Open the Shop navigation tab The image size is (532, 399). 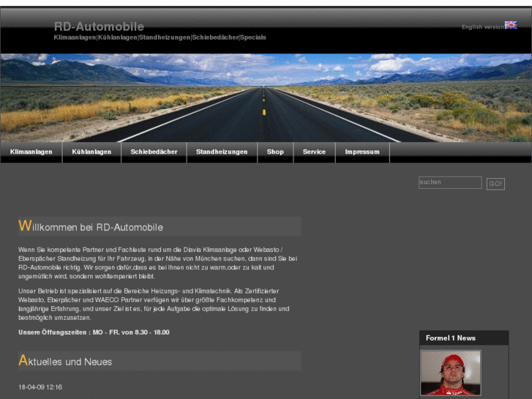click(x=275, y=152)
